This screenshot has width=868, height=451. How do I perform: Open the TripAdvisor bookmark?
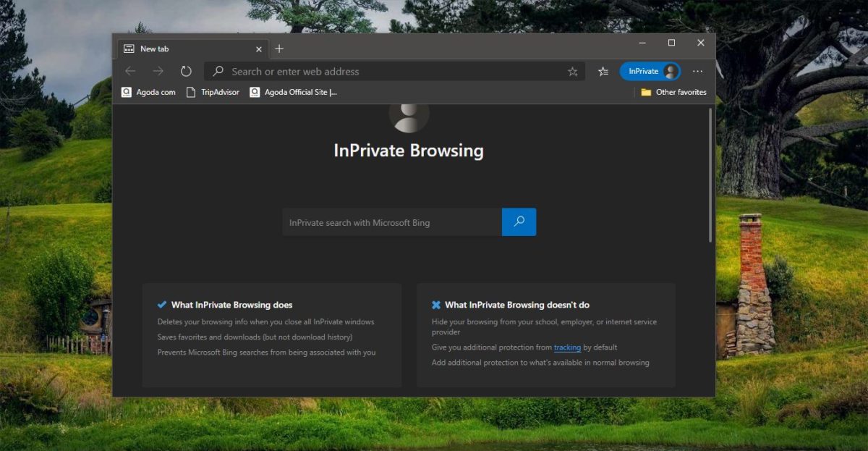pyautogui.click(x=213, y=92)
